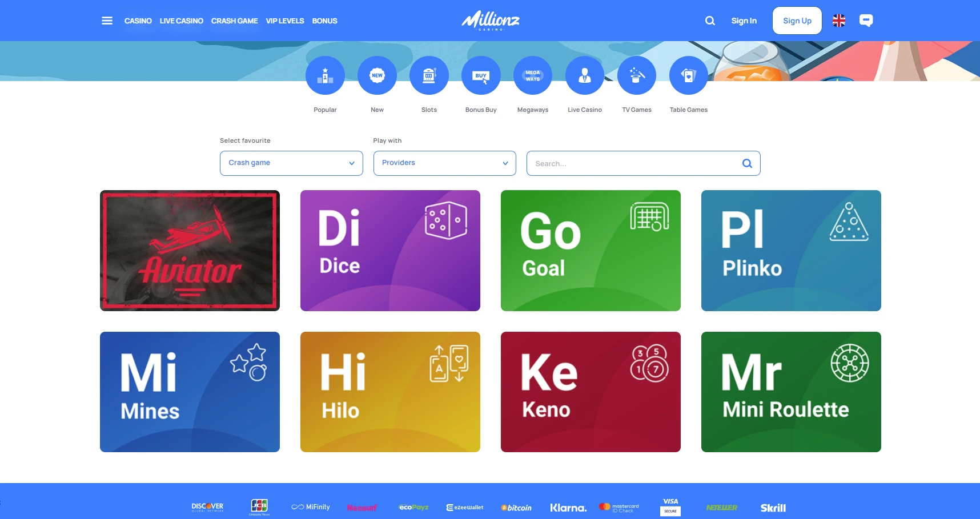Select the Megaways category icon

[533, 75]
